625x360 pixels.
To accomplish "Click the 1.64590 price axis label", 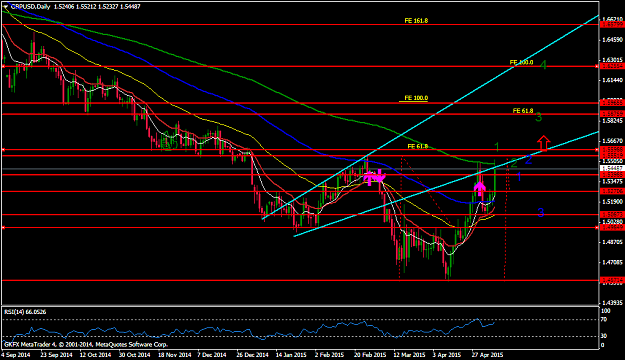I will click(x=613, y=40).
